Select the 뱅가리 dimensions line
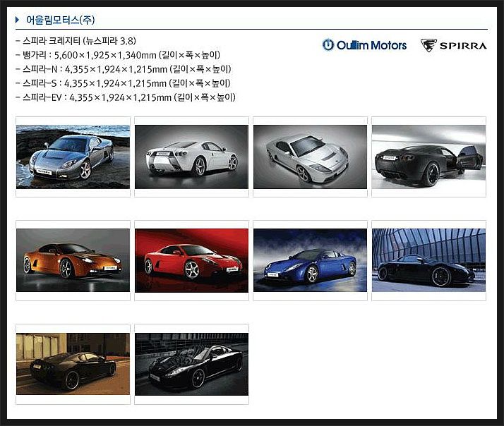504x426 pixels. tap(118, 55)
